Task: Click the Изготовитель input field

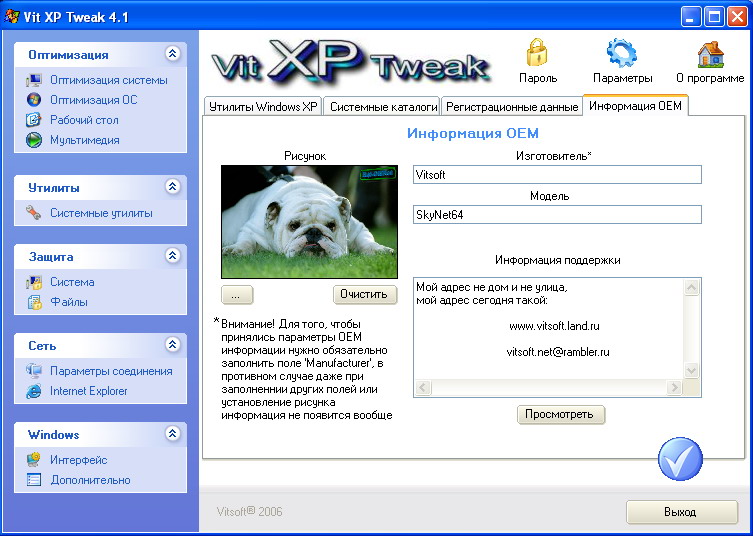Action: coord(557,175)
